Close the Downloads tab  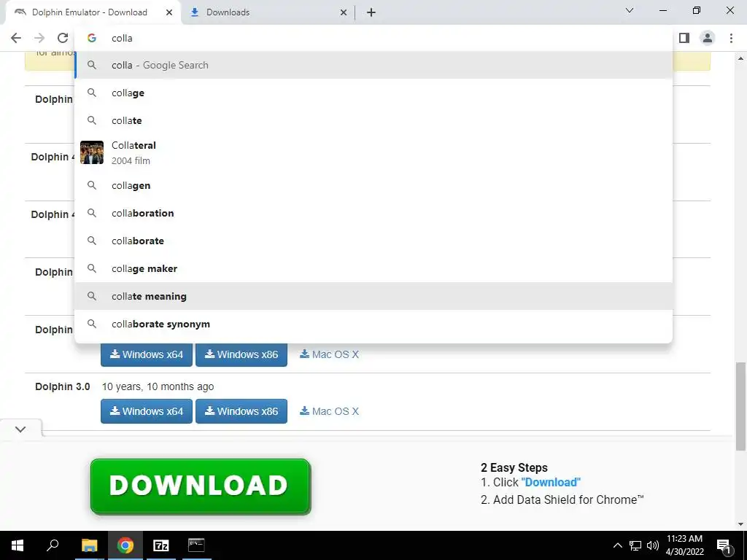coord(344,12)
